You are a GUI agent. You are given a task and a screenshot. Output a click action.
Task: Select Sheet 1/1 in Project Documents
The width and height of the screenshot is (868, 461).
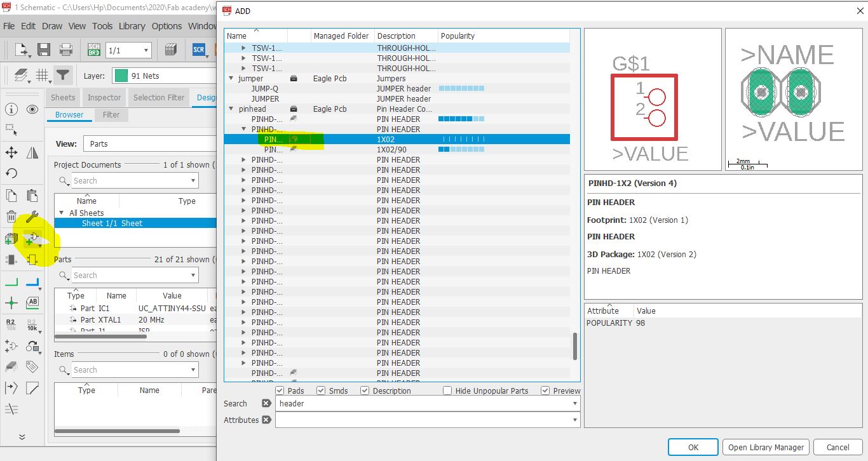coord(135,223)
